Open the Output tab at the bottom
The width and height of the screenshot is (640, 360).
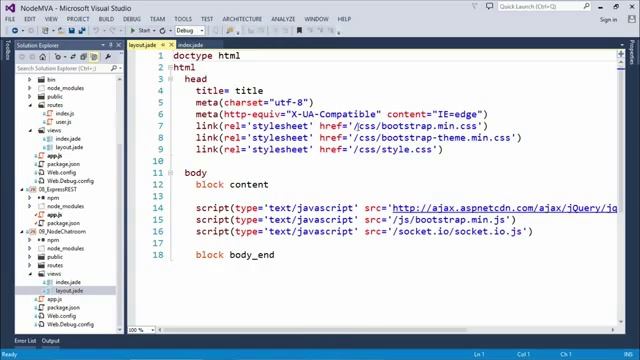pos(51,341)
